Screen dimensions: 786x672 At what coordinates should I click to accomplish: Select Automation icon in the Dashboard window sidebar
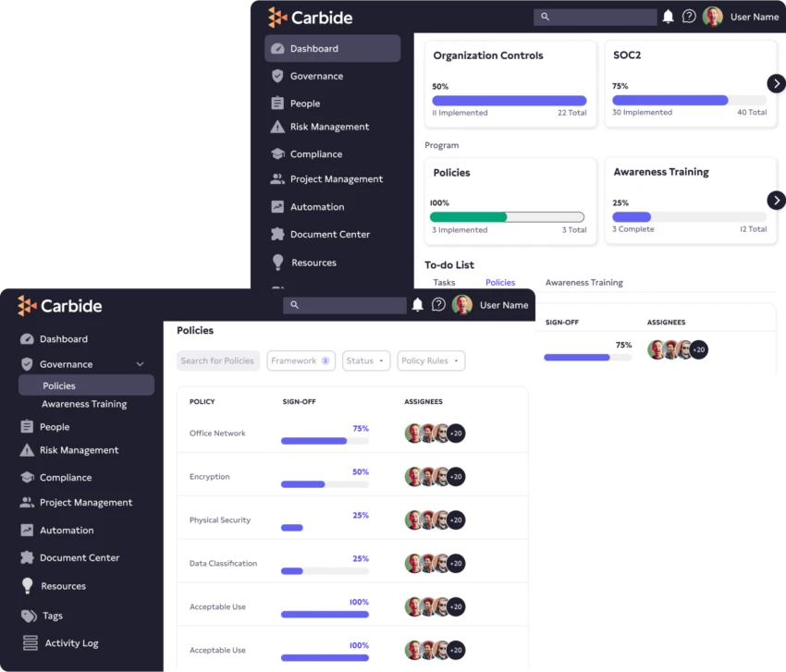(x=277, y=207)
